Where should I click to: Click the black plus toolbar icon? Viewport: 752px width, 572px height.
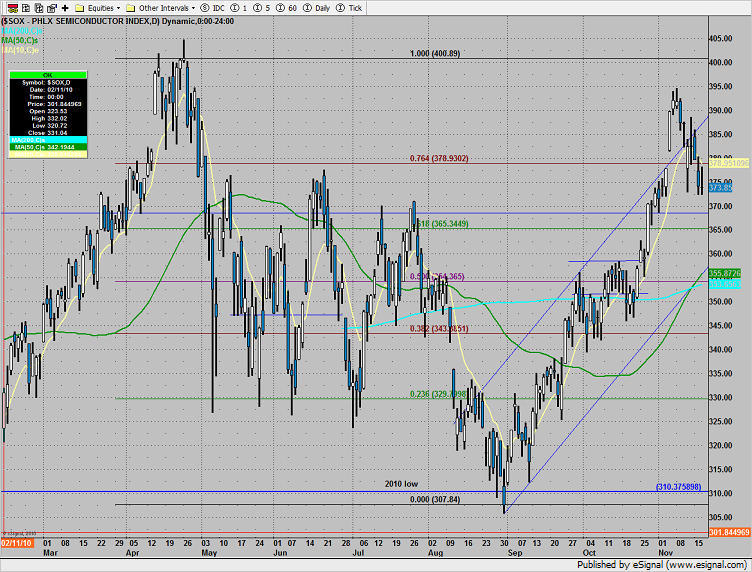click(65, 8)
